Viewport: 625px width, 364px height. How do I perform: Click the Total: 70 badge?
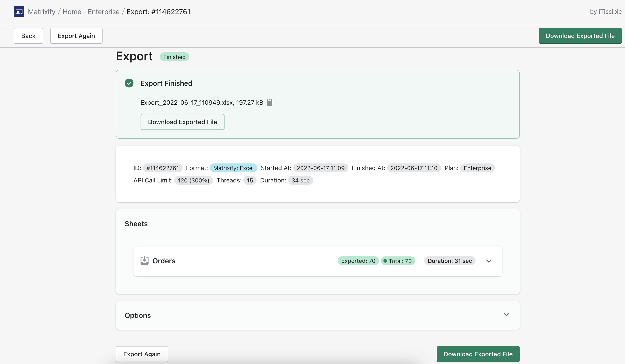[x=398, y=261]
